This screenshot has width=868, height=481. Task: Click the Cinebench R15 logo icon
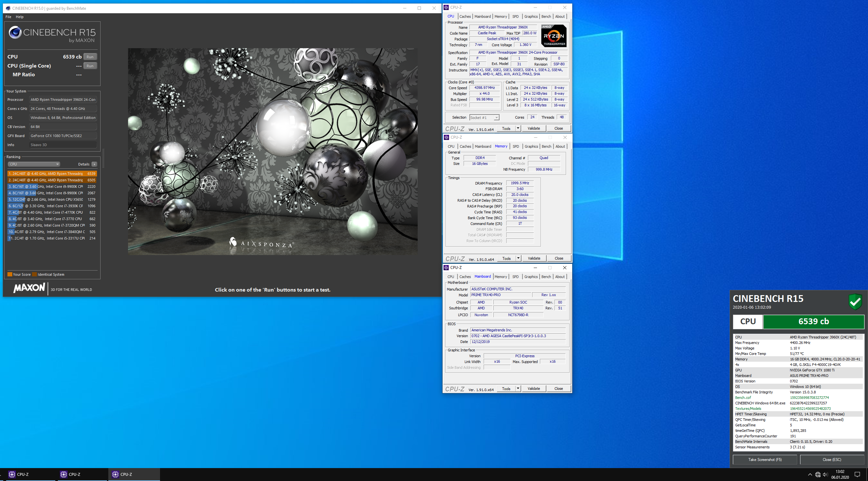(x=15, y=33)
